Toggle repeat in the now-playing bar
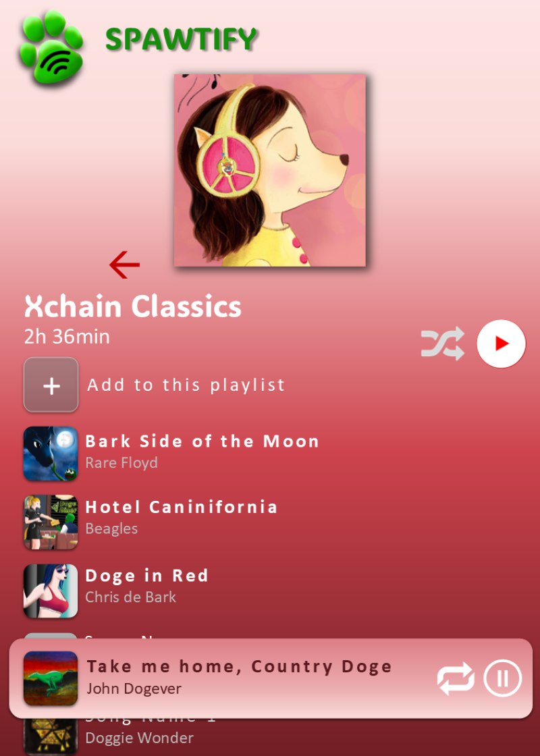This screenshot has width=540, height=756. pyautogui.click(x=456, y=678)
